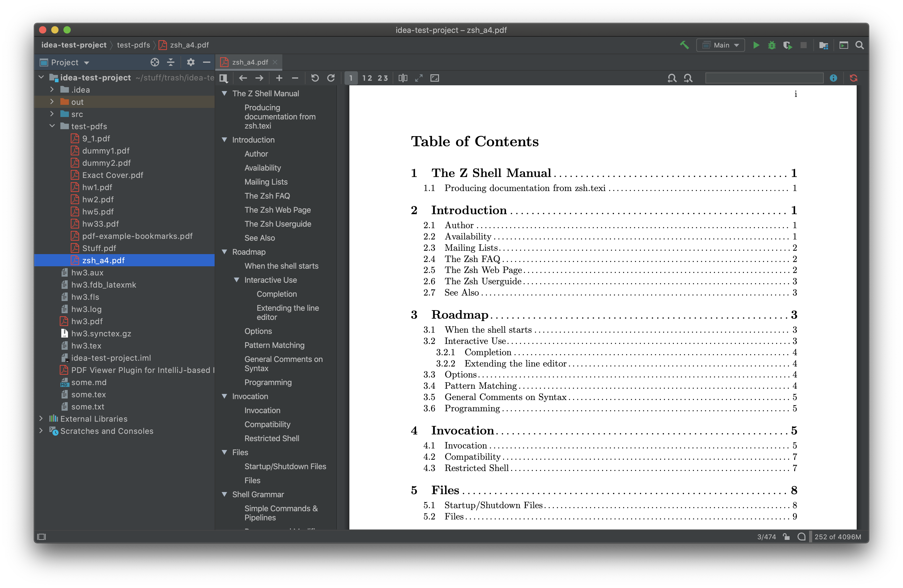Start debugging with the bug icon
This screenshot has height=588, width=903.
coord(771,45)
